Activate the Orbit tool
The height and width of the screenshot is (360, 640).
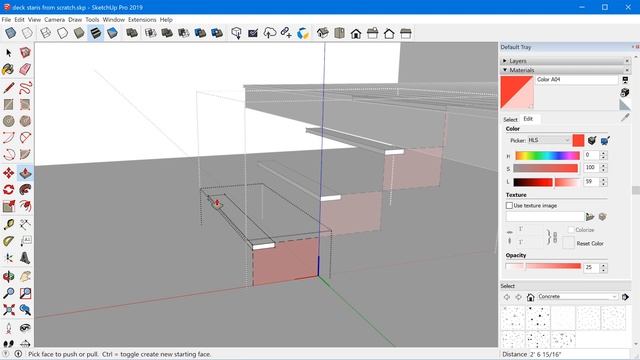click(9, 276)
